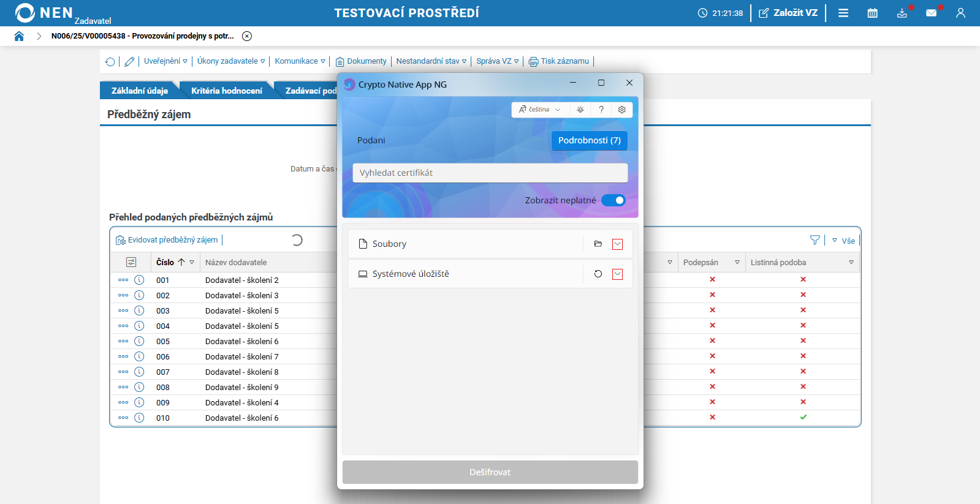Click the Podrobnosti (7) button
This screenshot has height=504, width=980.
[x=590, y=140]
